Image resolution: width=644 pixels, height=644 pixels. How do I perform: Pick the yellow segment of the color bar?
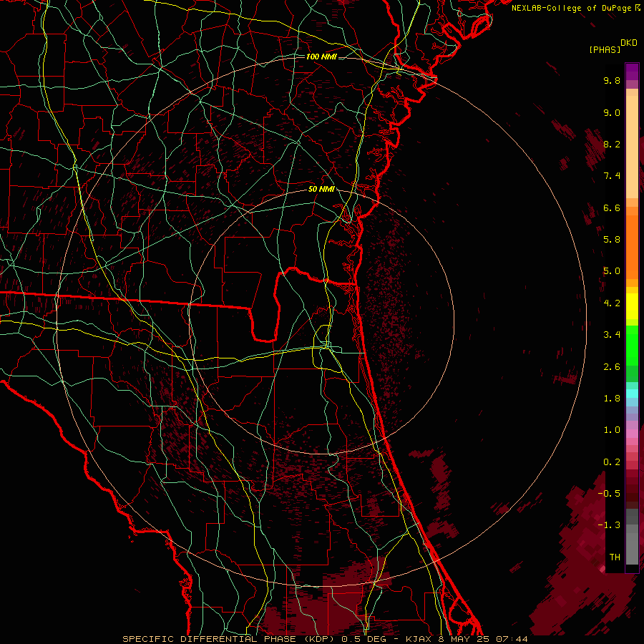click(x=632, y=306)
